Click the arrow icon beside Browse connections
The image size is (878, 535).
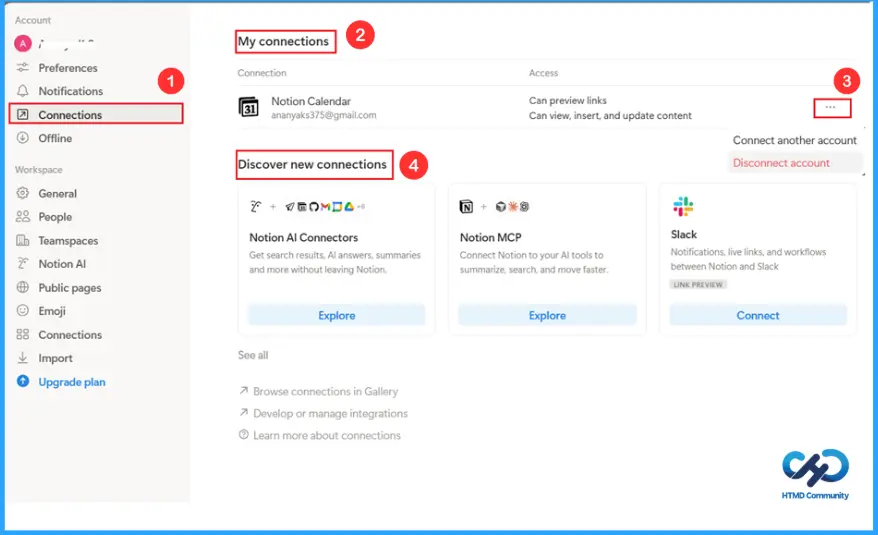point(244,390)
